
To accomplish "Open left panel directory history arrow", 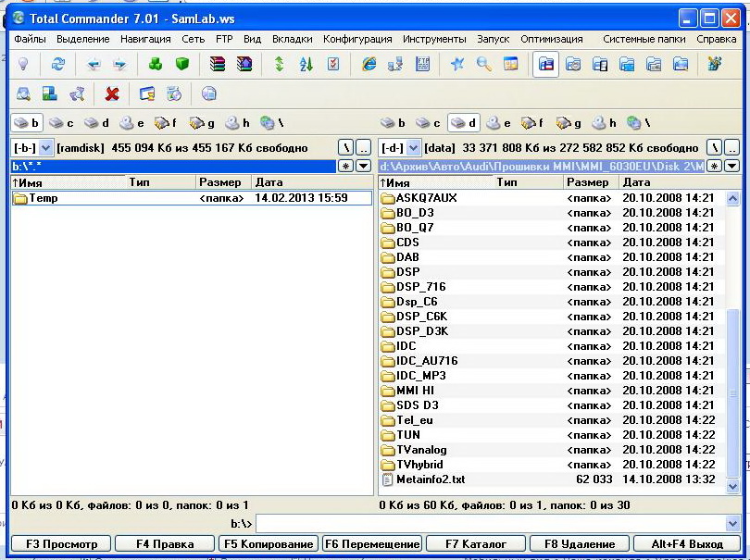I will click(x=364, y=167).
